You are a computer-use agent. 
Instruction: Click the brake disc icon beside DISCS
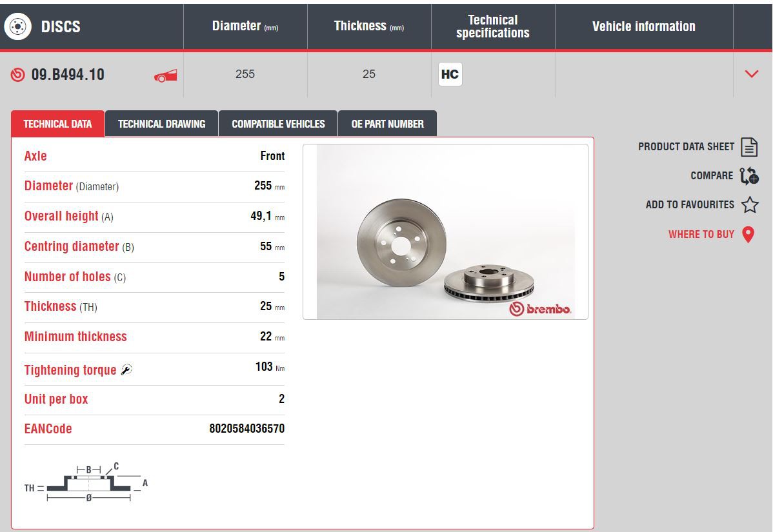pyautogui.click(x=17, y=26)
